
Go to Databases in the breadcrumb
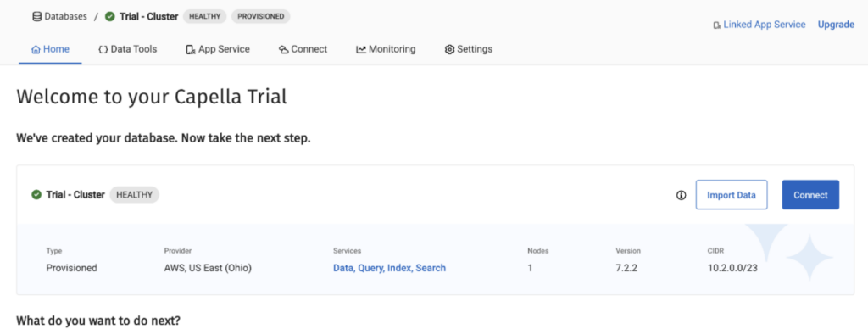coord(65,17)
